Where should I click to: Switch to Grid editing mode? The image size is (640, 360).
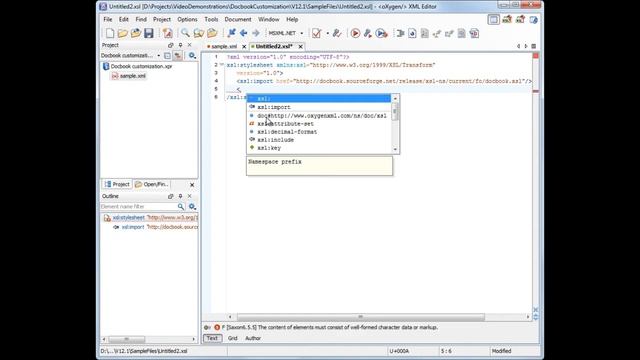(233, 338)
